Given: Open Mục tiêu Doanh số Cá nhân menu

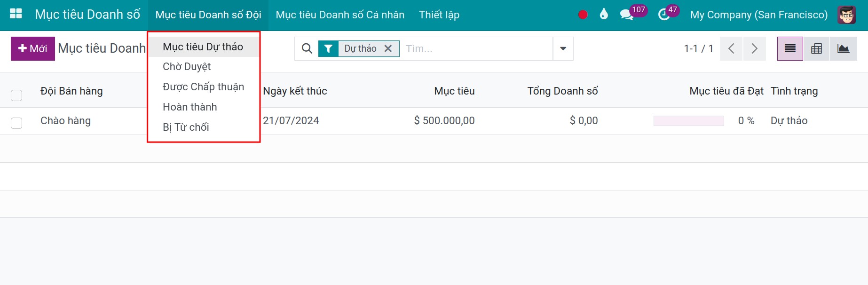Looking at the screenshot, I should (340, 15).
